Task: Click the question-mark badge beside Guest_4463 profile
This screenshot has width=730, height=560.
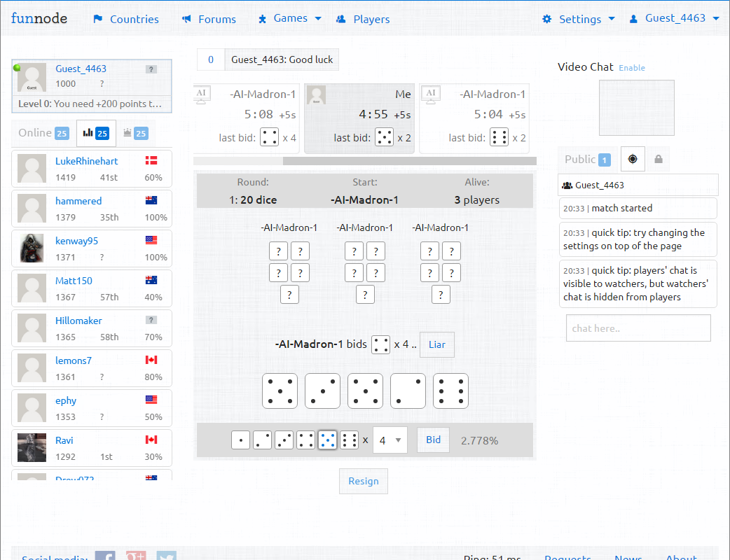Action: coord(151,69)
